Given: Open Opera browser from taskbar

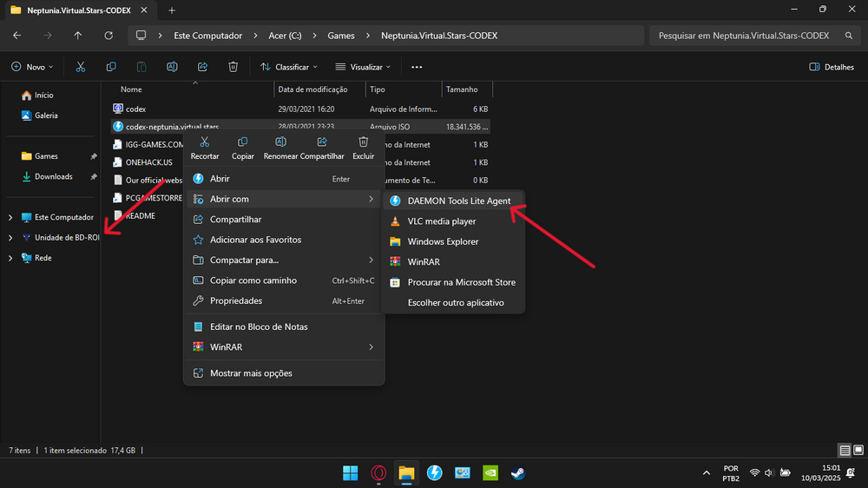Looking at the screenshot, I should [x=378, y=473].
